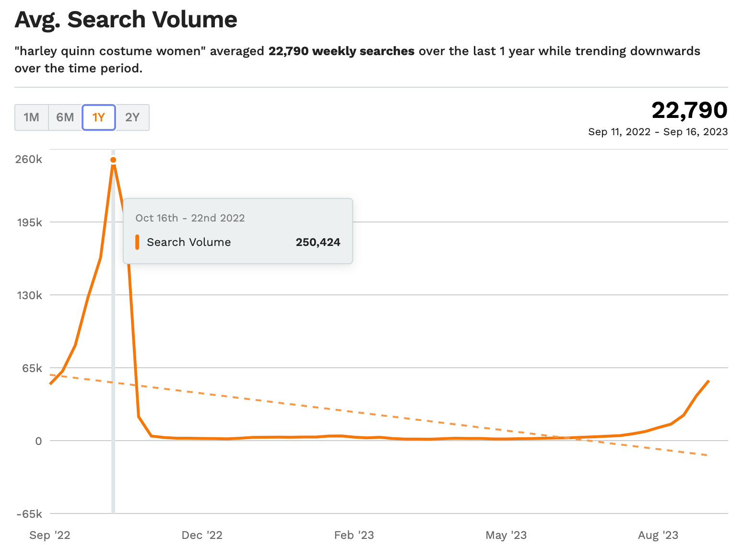
Task: Click the 195k y-axis label
Action: [30, 222]
